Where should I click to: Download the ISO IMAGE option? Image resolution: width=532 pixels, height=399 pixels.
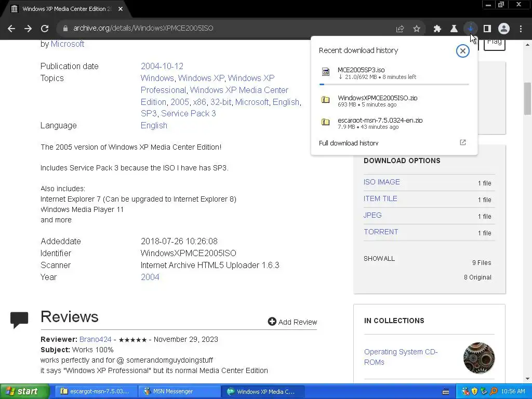[382, 182]
